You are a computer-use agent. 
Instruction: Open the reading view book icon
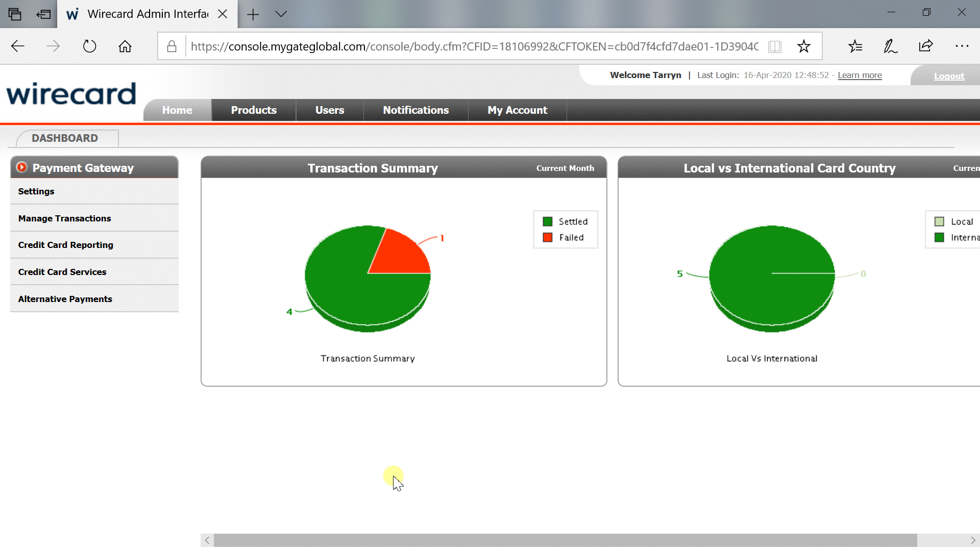click(x=775, y=46)
